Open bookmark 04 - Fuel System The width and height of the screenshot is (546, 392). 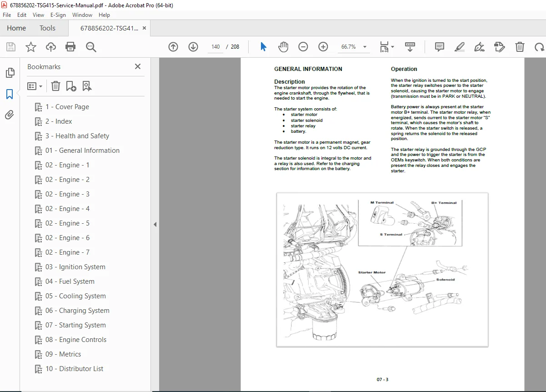pyautogui.click(x=70, y=281)
